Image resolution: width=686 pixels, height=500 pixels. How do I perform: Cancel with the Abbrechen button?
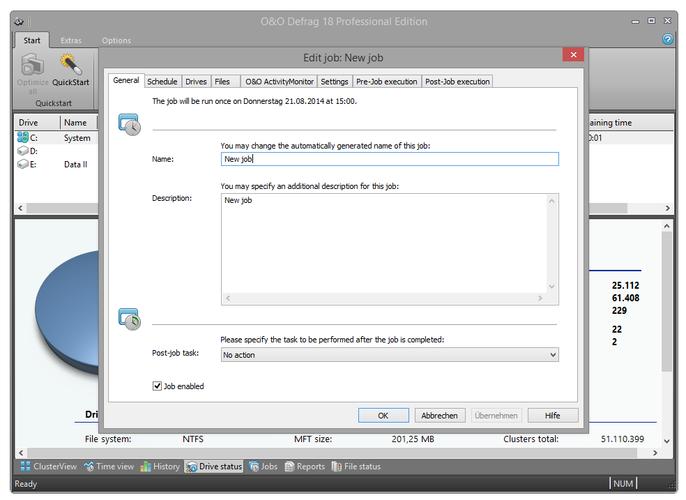click(x=439, y=416)
